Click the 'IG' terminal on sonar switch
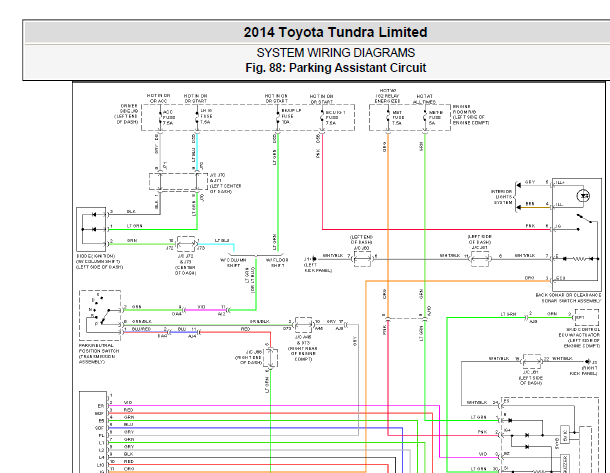Screen dimensions: 610x473 557,226
